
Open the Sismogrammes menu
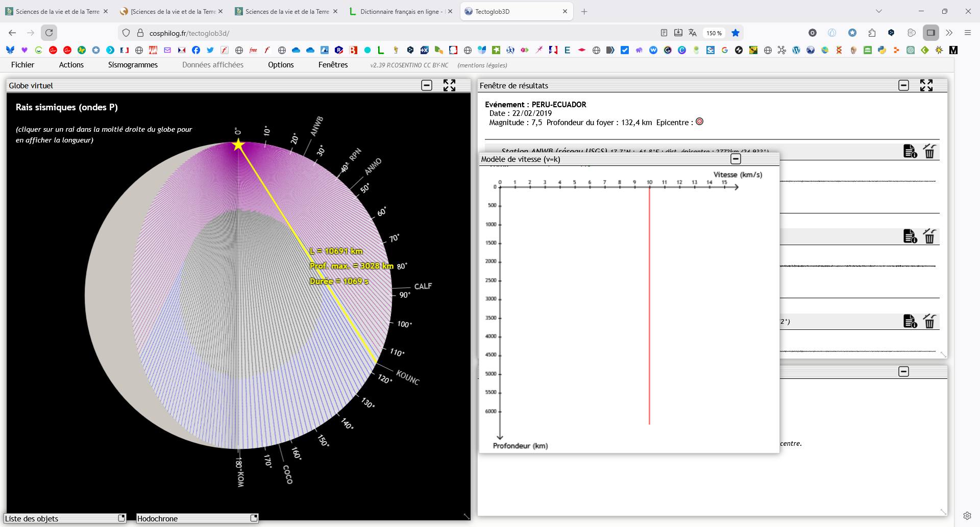pos(133,65)
